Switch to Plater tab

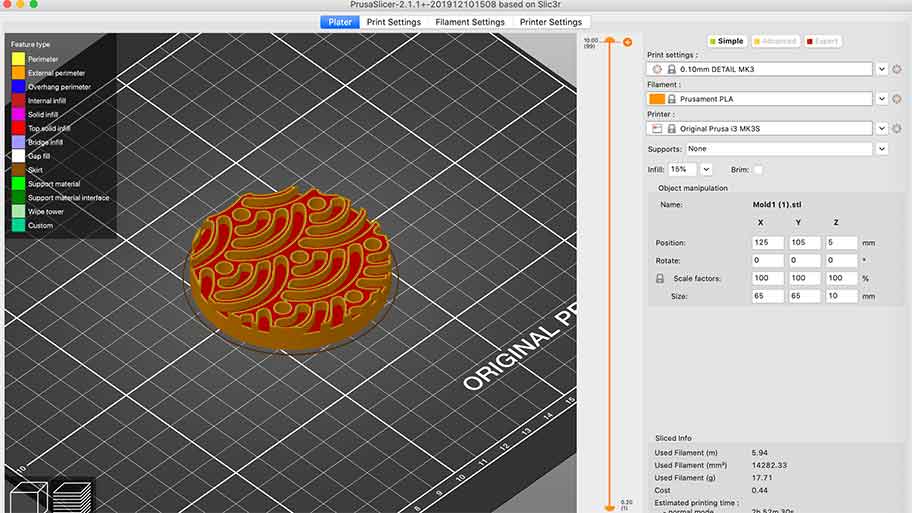pyautogui.click(x=340, y=22)
